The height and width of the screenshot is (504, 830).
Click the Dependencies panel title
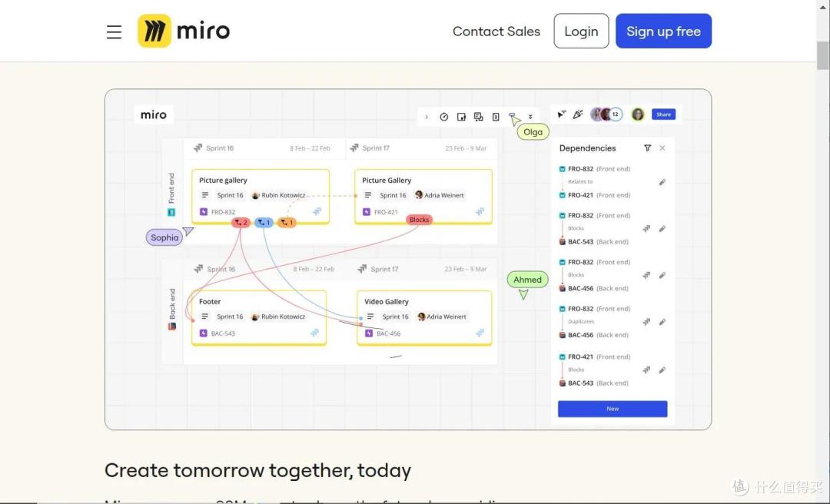click(588, 148)
